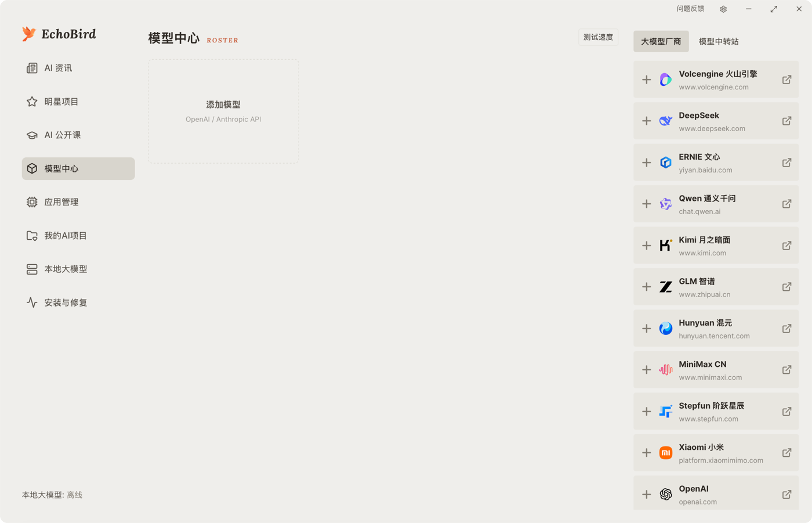Image resolution: width=812 pixels, height=523 pixels.
Task: Click 本地大模型: 离线 status text
Action: [x=52, y=495]
